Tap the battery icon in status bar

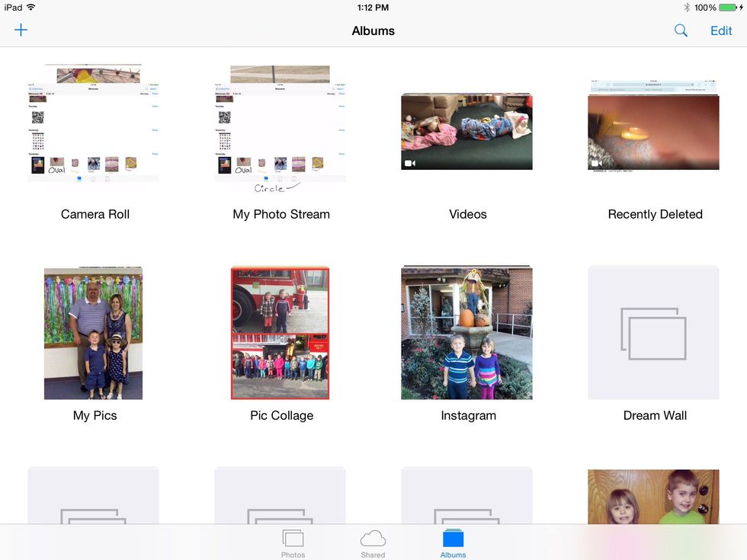727,8
